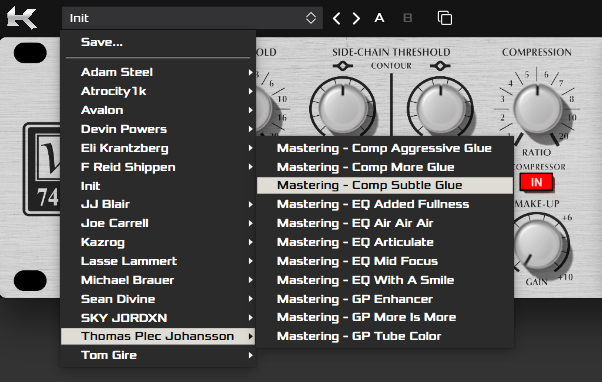Open Lasse Lammert preset submenu
602x382 pixels.
coord(158,261)
